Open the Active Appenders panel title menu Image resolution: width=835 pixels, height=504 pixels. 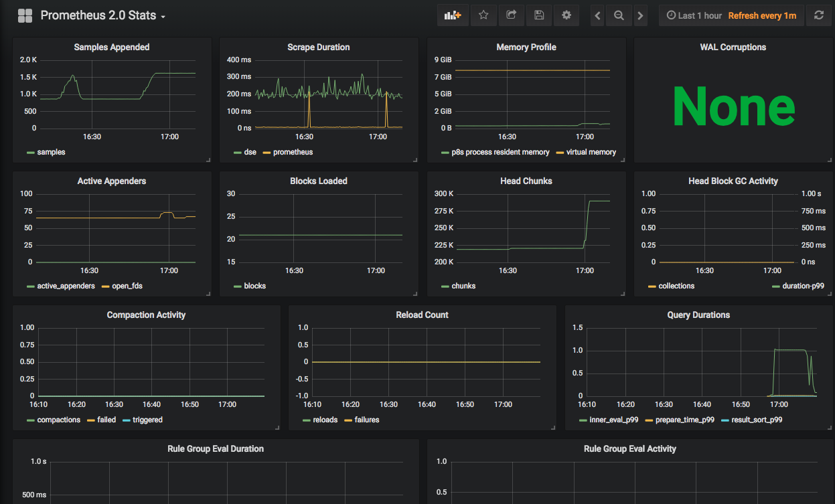pyautogui.click(x=112, y=181)
